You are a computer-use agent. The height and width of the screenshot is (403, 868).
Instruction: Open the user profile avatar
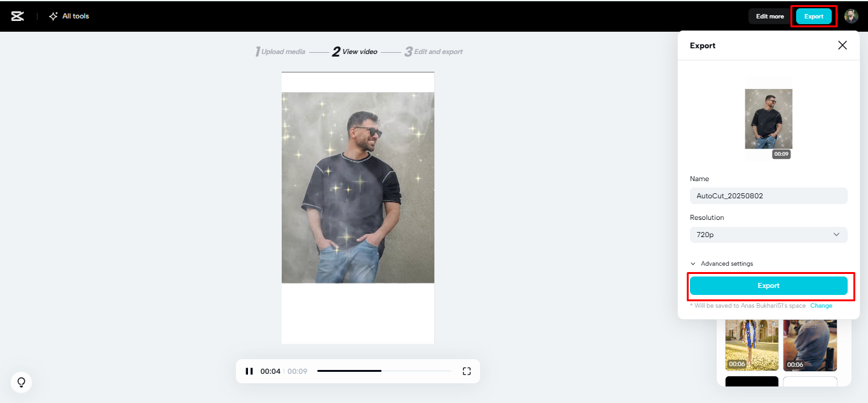851,17
